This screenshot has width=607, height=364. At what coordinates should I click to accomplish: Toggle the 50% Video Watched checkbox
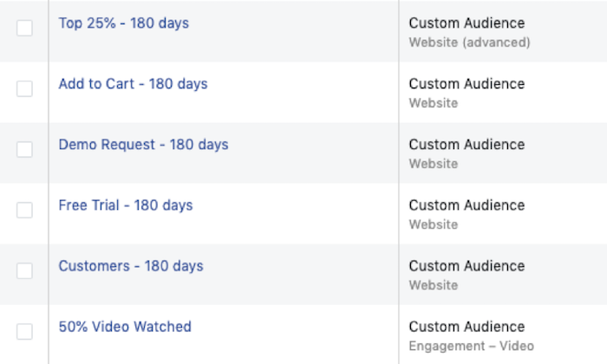[x=24, y=332]
